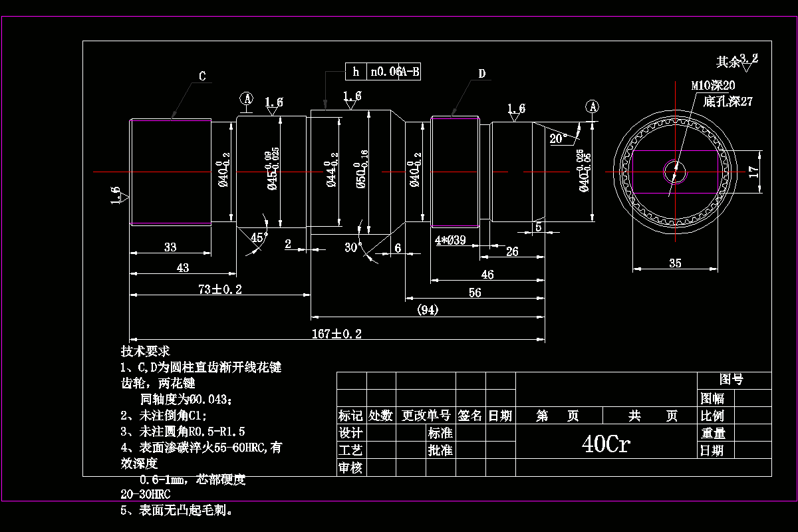Click the 33 length dimension

tap(170, 247)
